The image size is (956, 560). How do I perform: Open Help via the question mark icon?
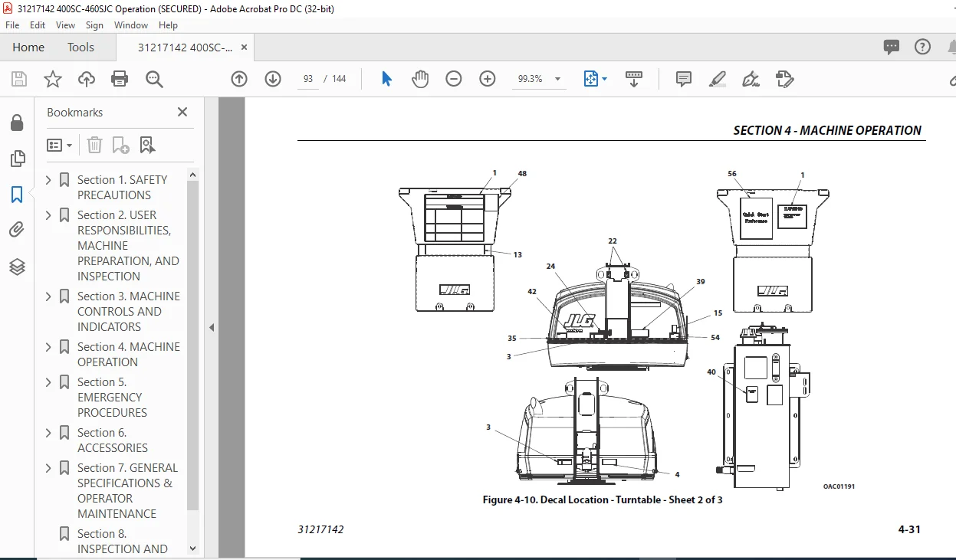923,47
